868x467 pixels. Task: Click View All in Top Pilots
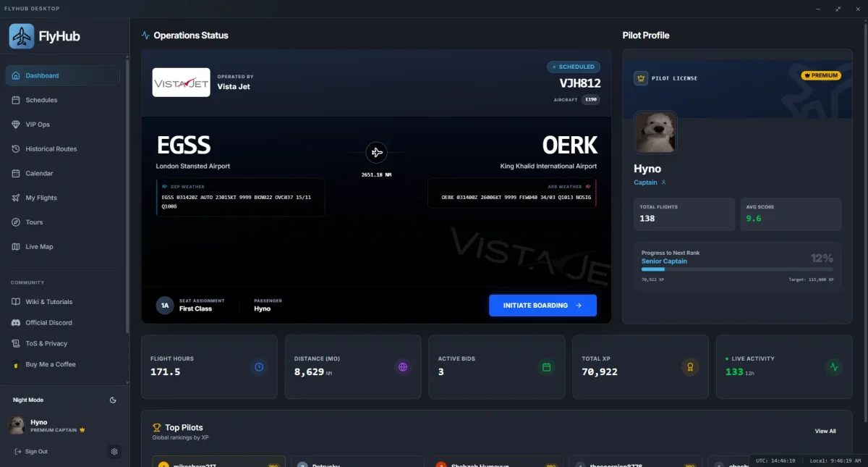pos(825,432)
